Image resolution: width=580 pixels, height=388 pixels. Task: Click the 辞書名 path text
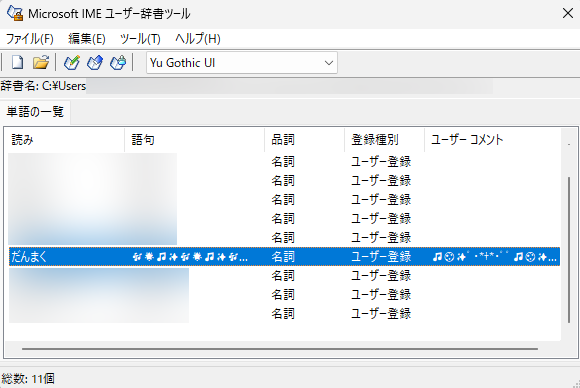[x=43, y=86]
